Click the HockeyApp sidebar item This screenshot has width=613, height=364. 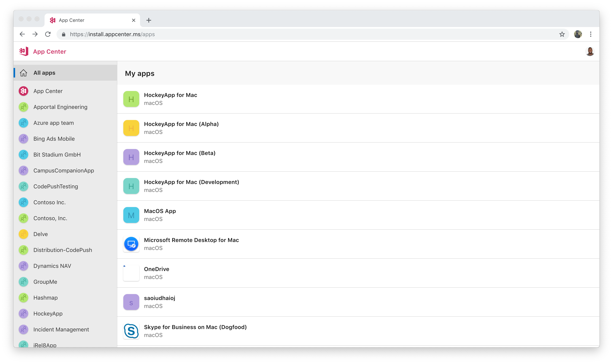click(x=48, y=313)
